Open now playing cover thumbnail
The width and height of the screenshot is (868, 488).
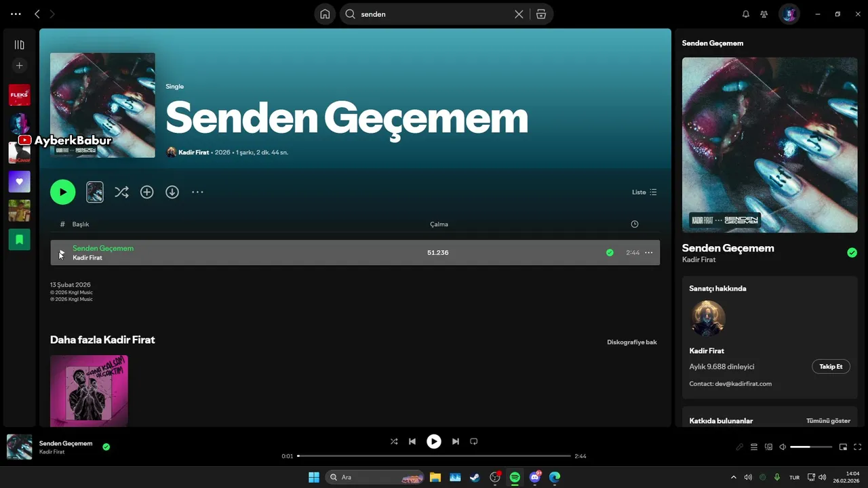point(19,447)
